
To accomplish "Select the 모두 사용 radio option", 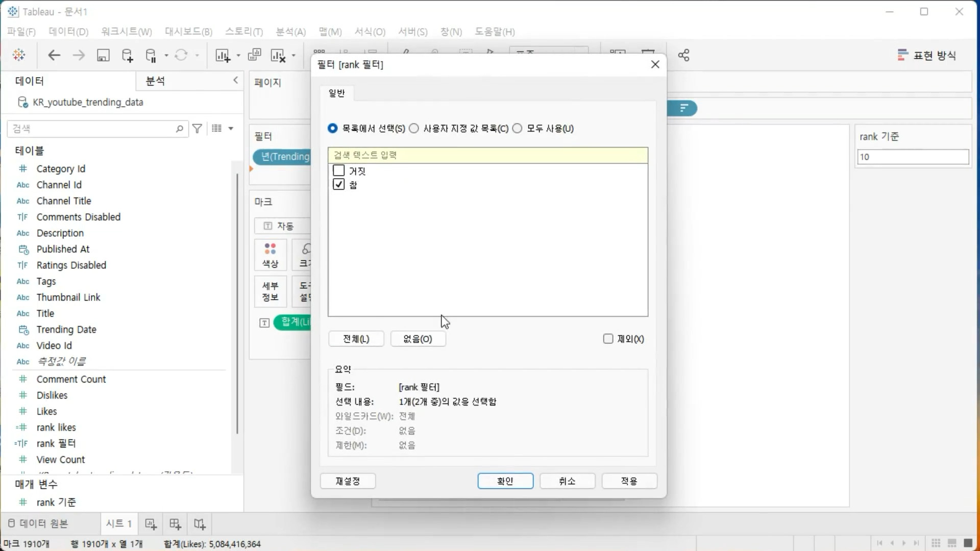I will pos(518,129).
